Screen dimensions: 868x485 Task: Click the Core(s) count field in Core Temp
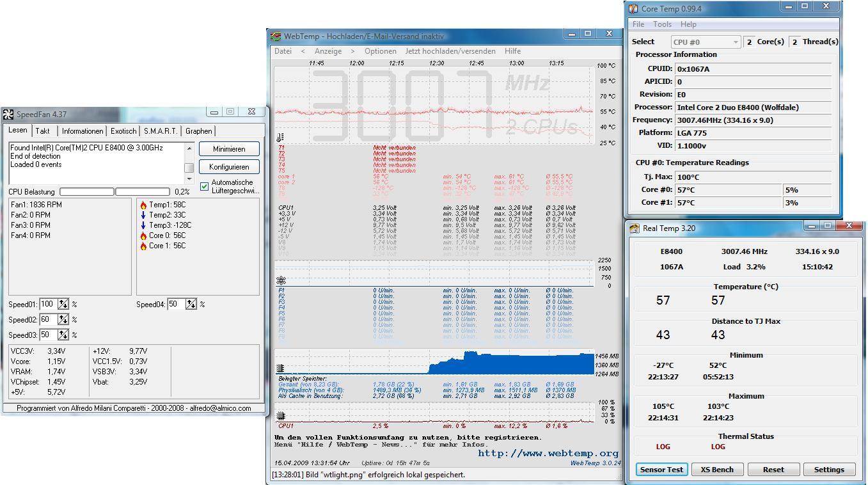(x=748, y=42)
